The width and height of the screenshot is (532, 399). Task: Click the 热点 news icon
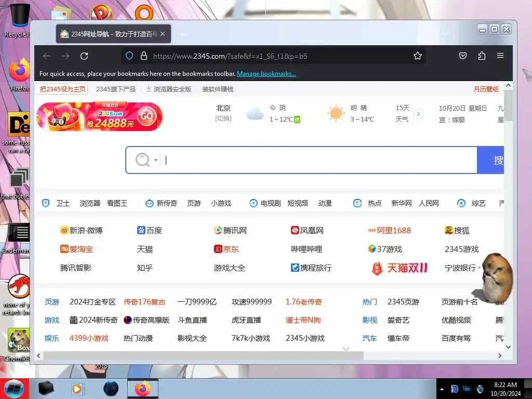pos(357,203)
